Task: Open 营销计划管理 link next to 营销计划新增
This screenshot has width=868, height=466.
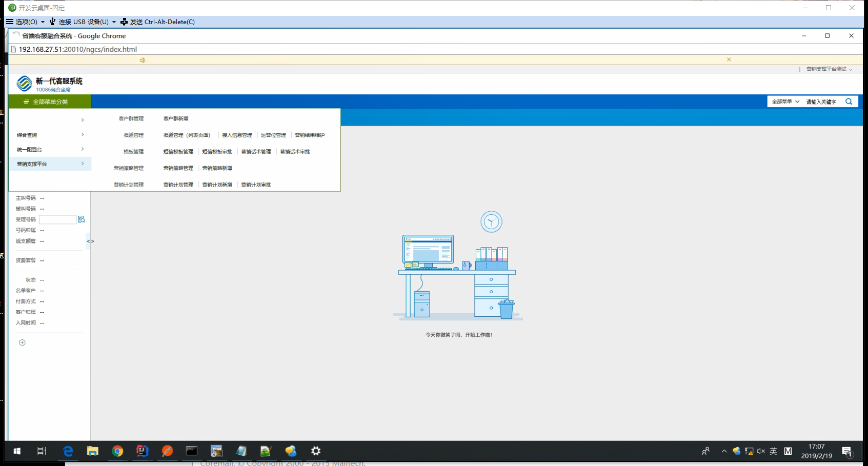Action: pos(178,184)
